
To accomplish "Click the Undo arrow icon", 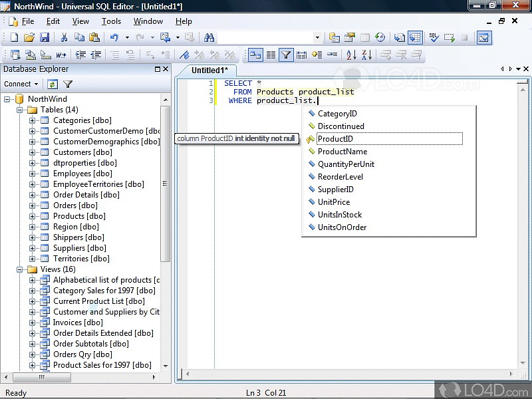I will pyautogui.click(x=114, y=38).
